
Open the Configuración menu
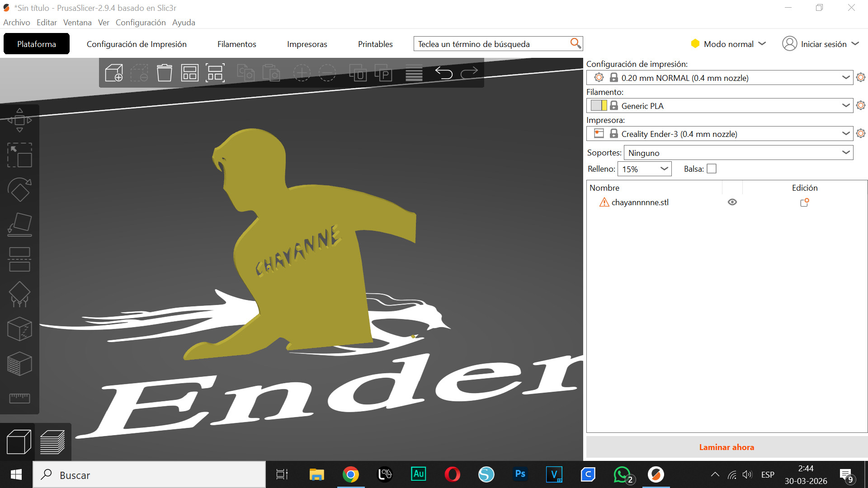[141, 22]
